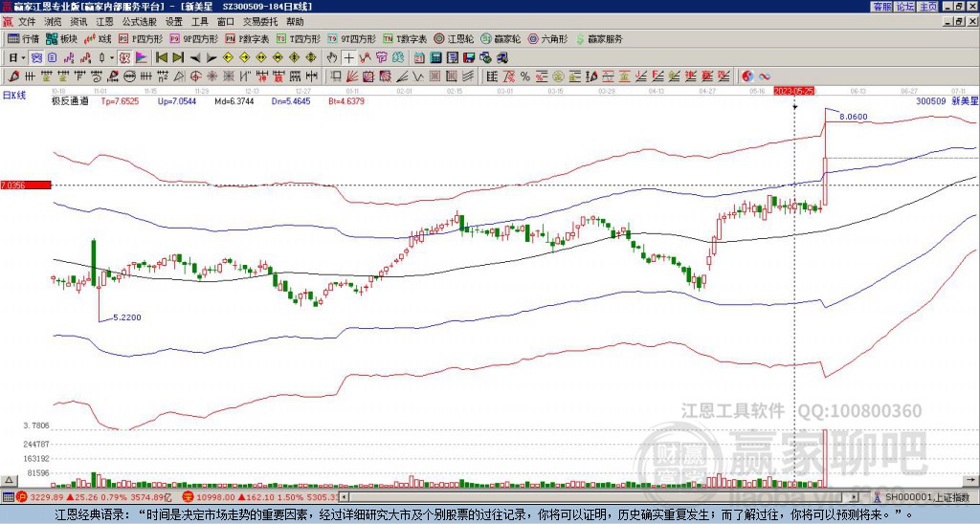Click the 2023-05-25 date marker
This screenshot has height=524, width=980.
tap(795, 91)
